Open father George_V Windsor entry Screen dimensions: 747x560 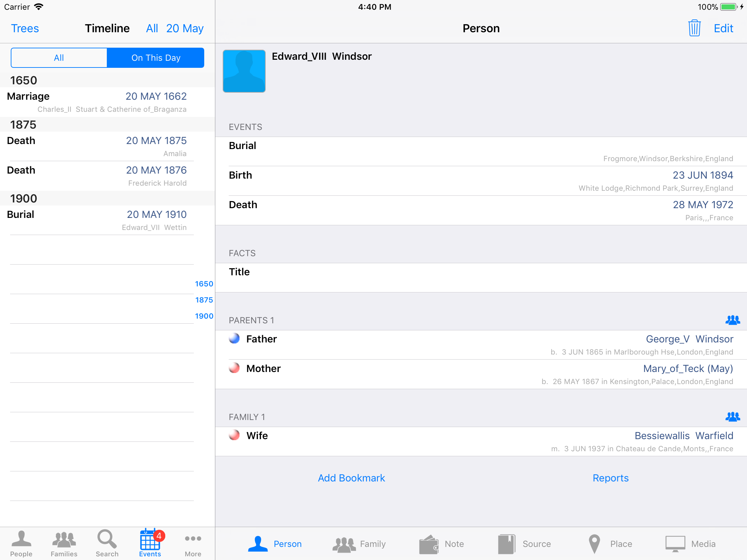pos(689,339)
